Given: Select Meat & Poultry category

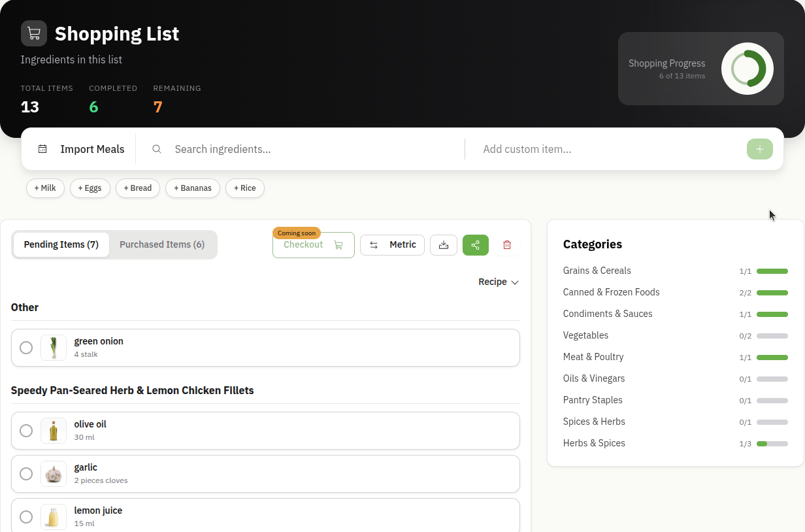Looking at the screenshot, I should (x=593, y=357).
